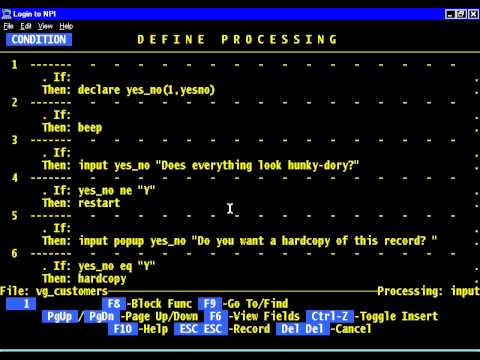Click the empty If field of line 1
The width and height of the screenshot is (480, 360).
273,77
